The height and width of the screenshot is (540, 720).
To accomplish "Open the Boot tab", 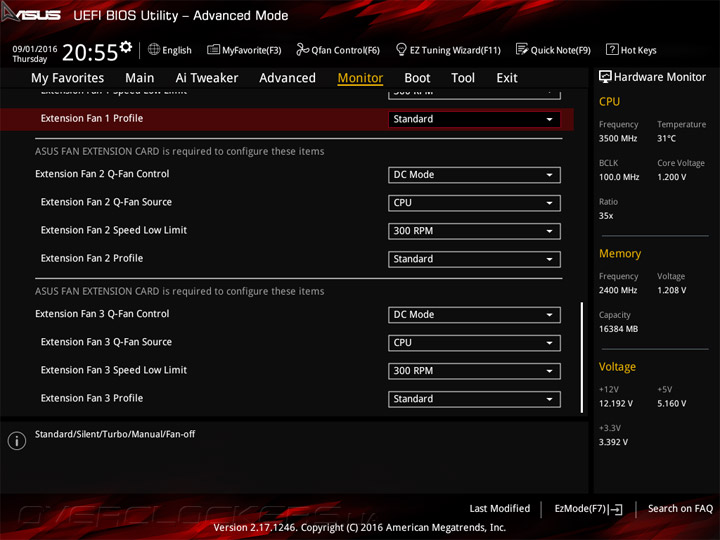I will point(417,78).
